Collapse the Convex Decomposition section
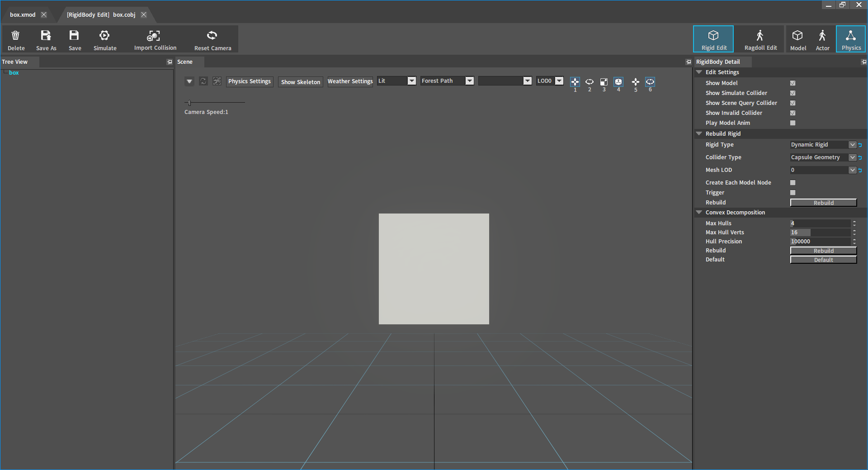 [x=699, y=213]
